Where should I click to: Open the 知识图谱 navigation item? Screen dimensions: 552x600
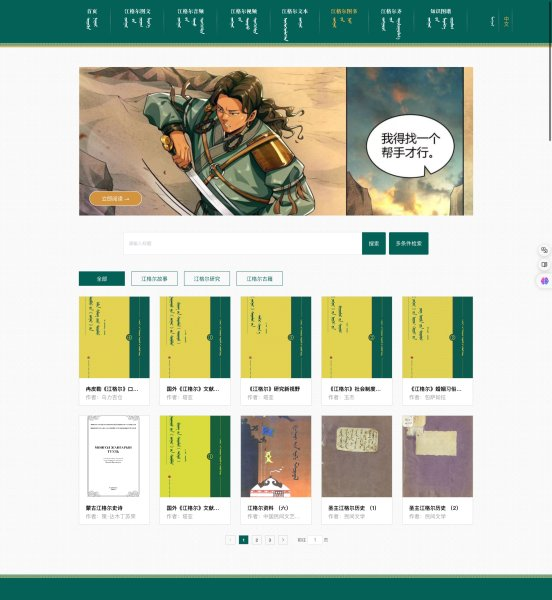440,19
